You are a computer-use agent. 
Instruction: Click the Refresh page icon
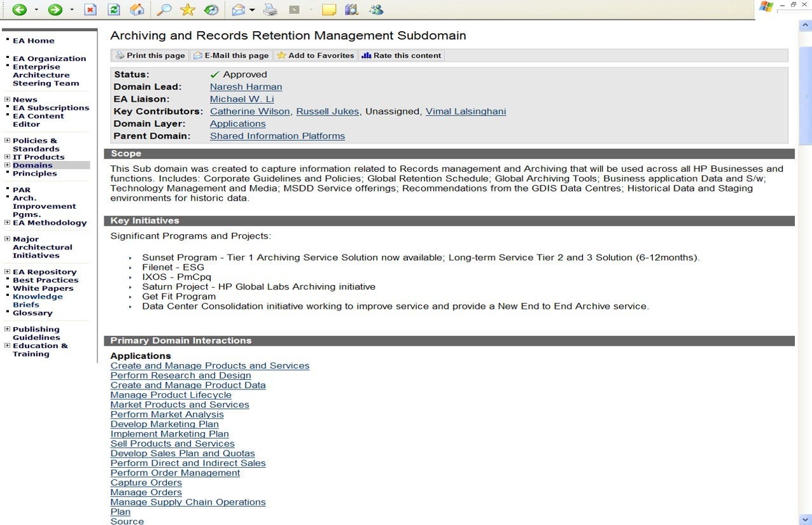click(x=113, y=10)
